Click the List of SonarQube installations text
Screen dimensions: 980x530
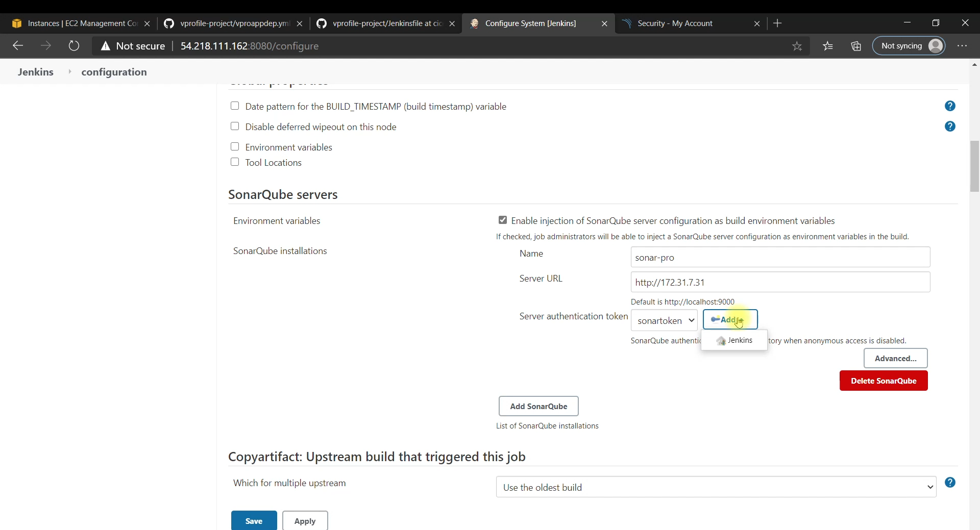click(x=547, y=426)
